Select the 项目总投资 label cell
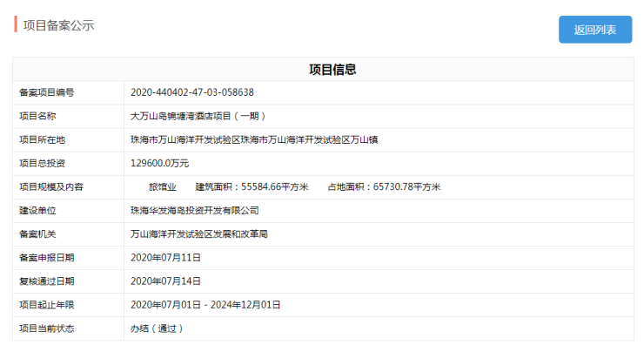The height and width of the screenshot is (352, 644). (68, 163)
